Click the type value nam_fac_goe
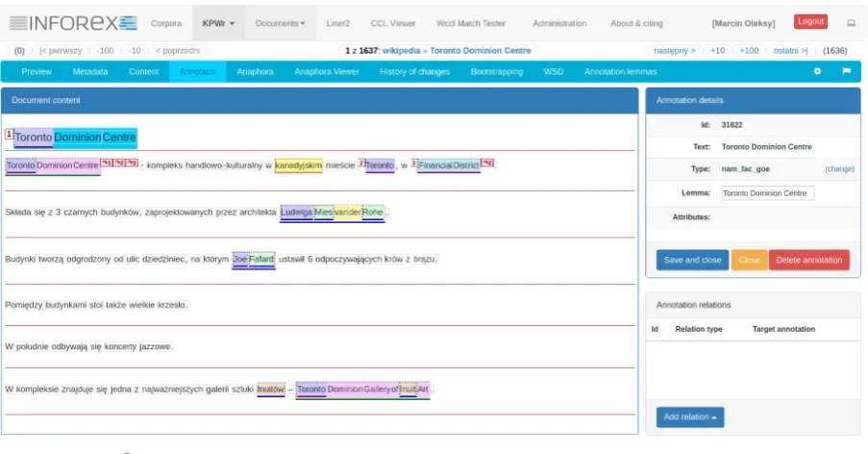 tap(745, 169)
